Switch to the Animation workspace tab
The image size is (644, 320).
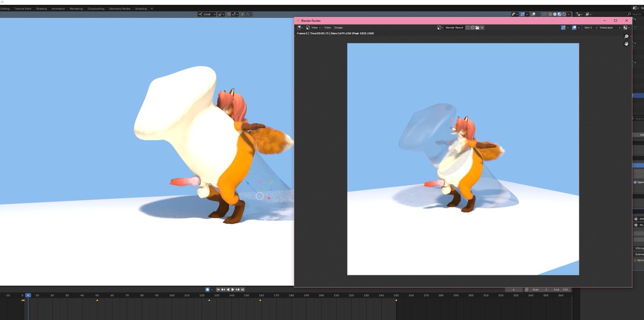(58, 8)
